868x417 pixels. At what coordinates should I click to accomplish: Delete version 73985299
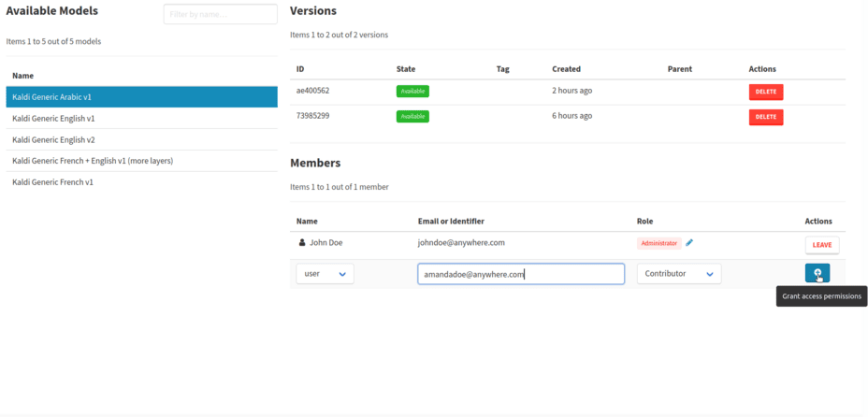pyautogui.click(x=765, y=117)
